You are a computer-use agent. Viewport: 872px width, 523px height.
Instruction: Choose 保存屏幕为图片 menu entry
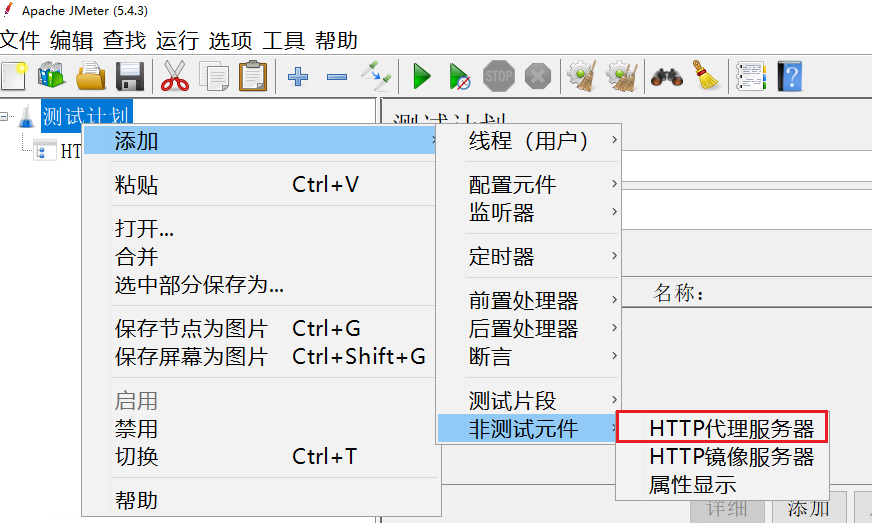coord(260,356)
